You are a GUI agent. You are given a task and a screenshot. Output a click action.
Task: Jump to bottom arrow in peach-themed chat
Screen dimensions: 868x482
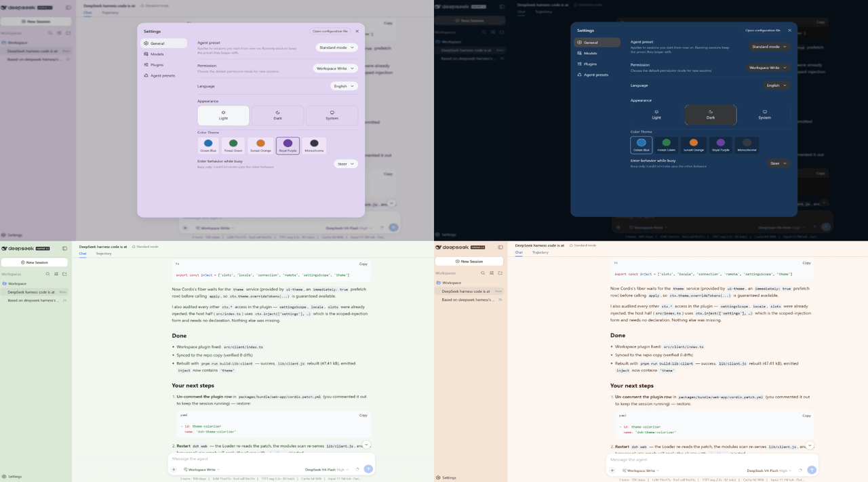(810, 445)
